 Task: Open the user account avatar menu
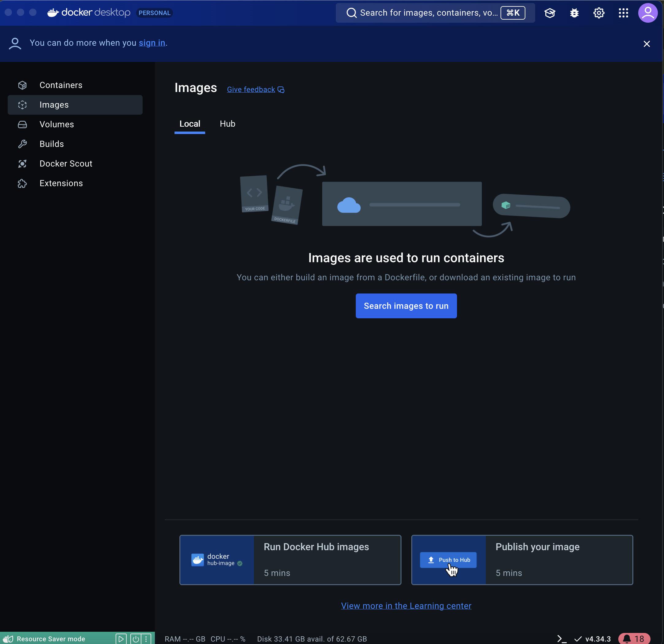click(648, 13)
